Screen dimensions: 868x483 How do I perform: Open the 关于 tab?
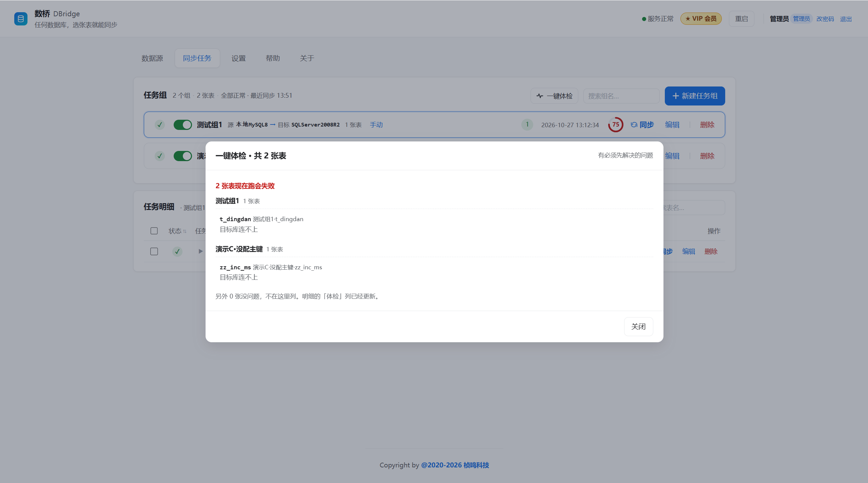[307, 58]
